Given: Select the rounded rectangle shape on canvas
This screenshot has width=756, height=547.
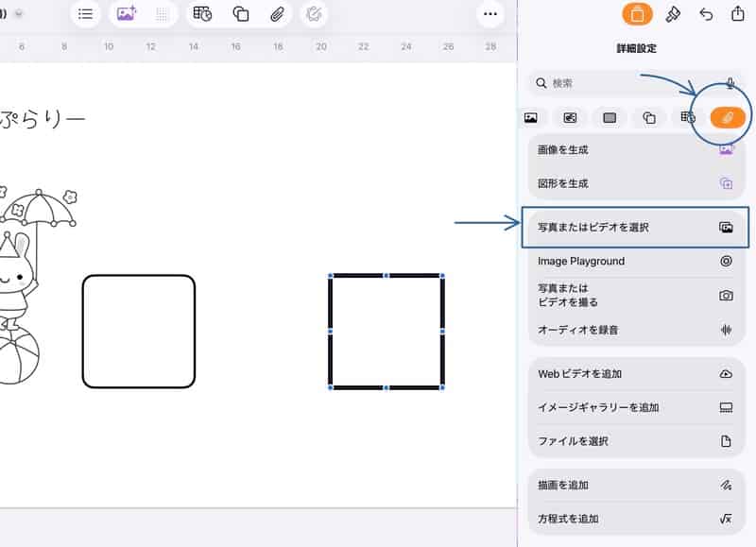Looking at the screenshot, I should click(x=139, y=332).
